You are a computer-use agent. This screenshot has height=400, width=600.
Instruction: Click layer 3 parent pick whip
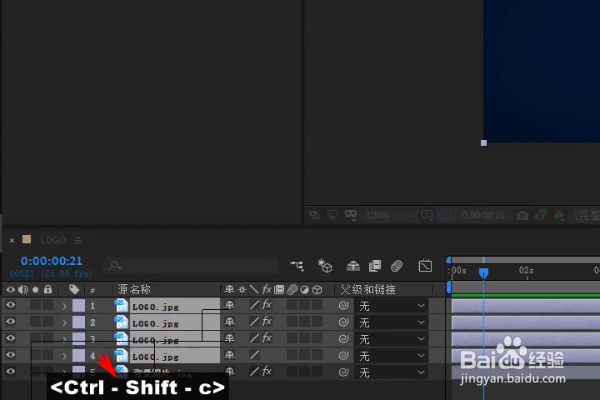[344, 339]
